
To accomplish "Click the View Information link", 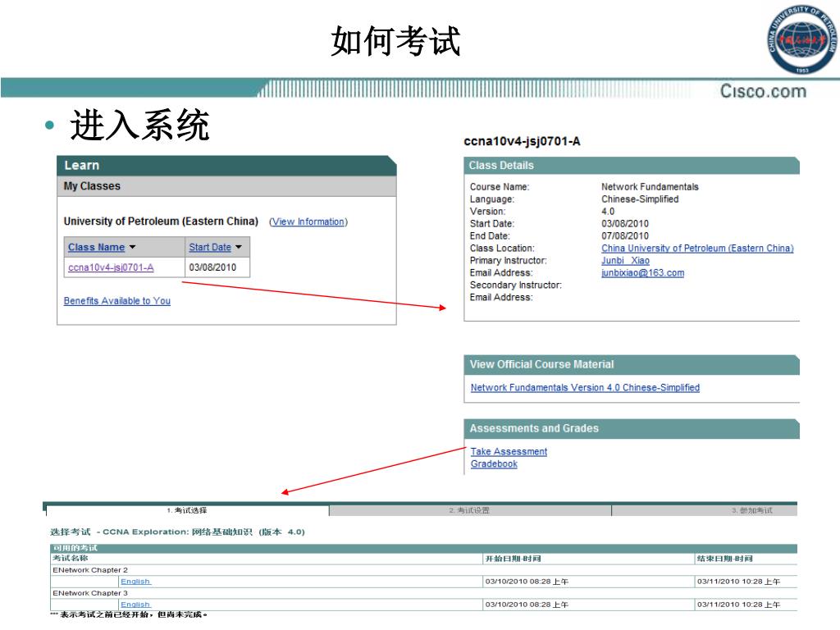I will pyautogui.click(x=308, y=221).
